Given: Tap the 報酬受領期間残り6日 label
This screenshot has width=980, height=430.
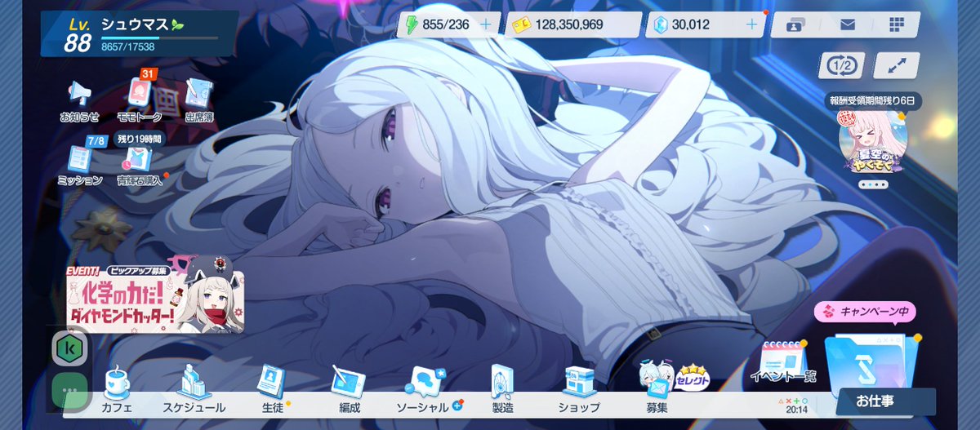Looking at the screenshot, I should coord(873,100).
